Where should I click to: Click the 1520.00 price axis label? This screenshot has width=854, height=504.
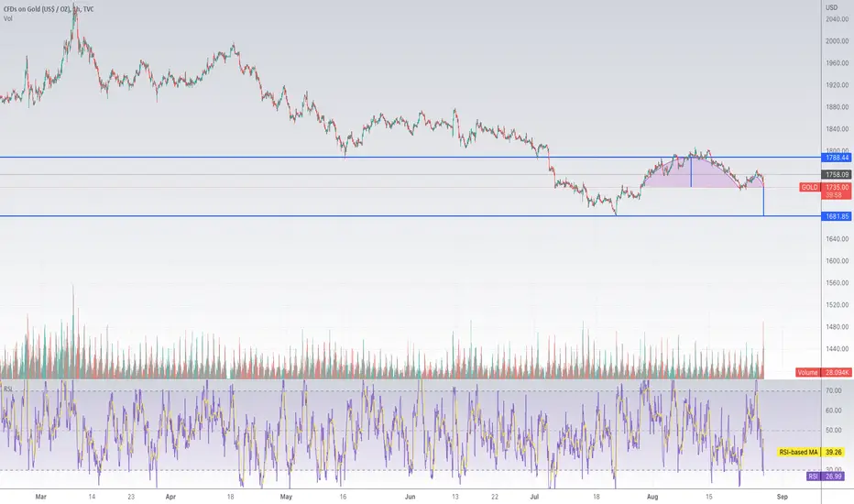(838, 305)
